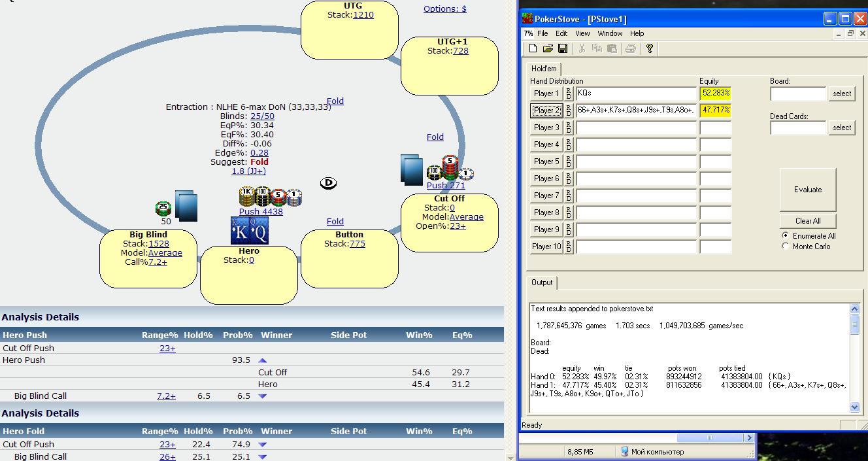Click the Save floppy disk icon
Viewport: 868px width, 461px height.
pos(562,48)
